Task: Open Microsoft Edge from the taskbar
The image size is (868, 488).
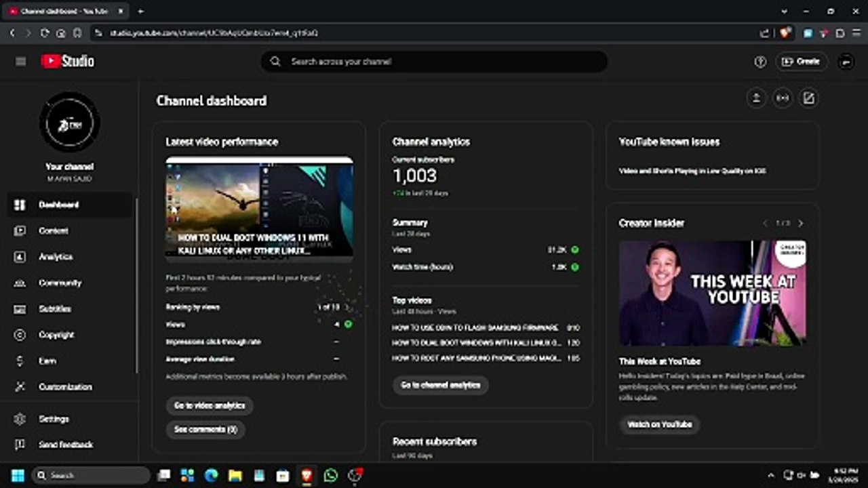Action: point(212,475)
